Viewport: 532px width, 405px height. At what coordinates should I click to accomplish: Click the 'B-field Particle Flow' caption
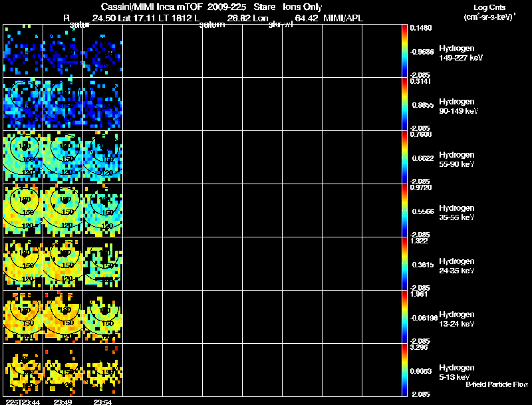click(497, 384)
